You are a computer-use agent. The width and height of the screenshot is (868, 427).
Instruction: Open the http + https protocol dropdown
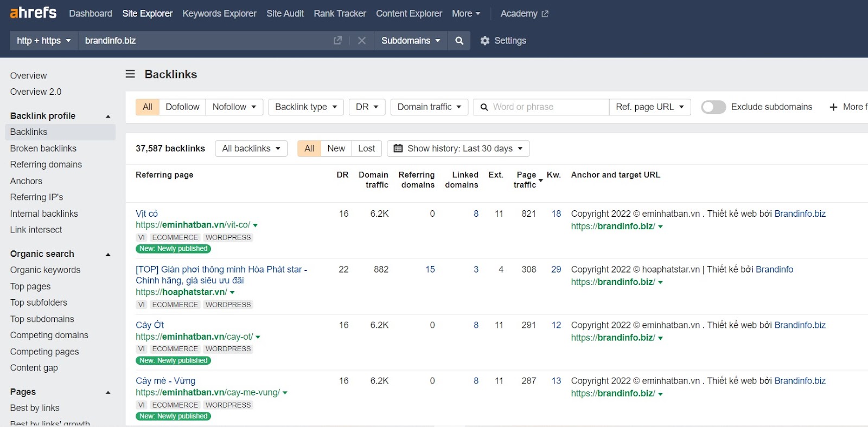click(44, 41)
